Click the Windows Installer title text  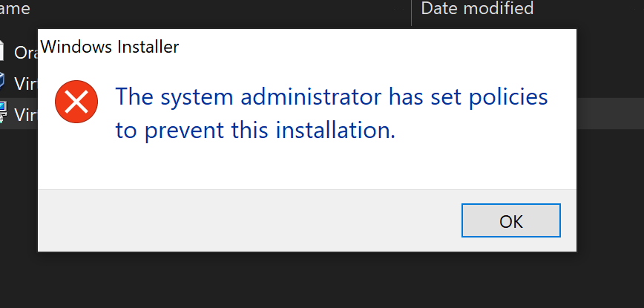109,47
